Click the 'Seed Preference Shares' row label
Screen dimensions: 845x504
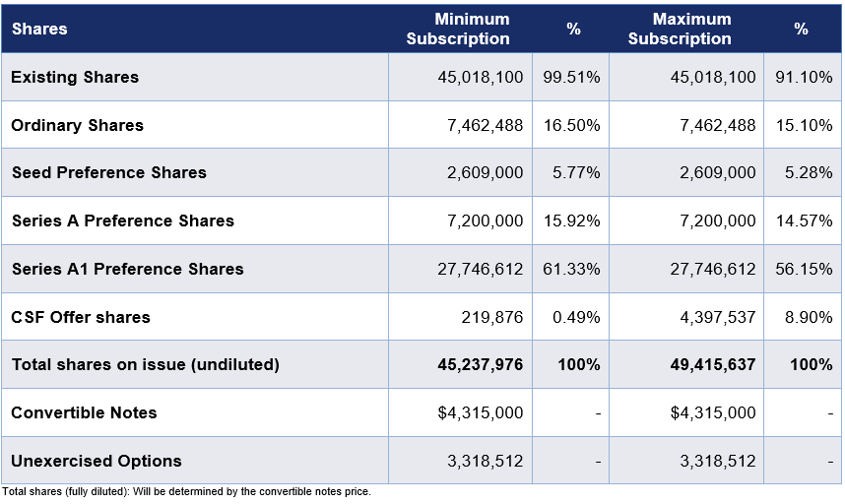tap(108, 172)
